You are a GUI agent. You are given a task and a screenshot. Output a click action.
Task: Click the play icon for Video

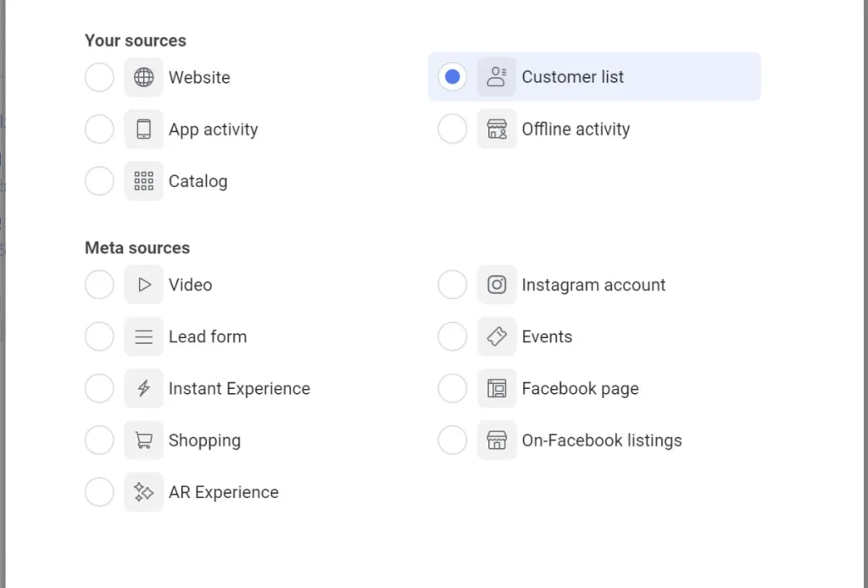point(144,286)
